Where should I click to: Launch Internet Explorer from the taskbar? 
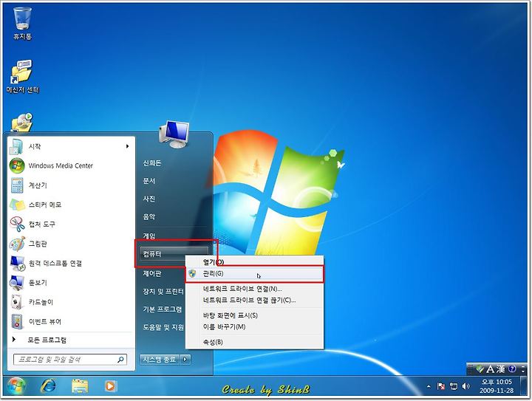coord(49,385)
